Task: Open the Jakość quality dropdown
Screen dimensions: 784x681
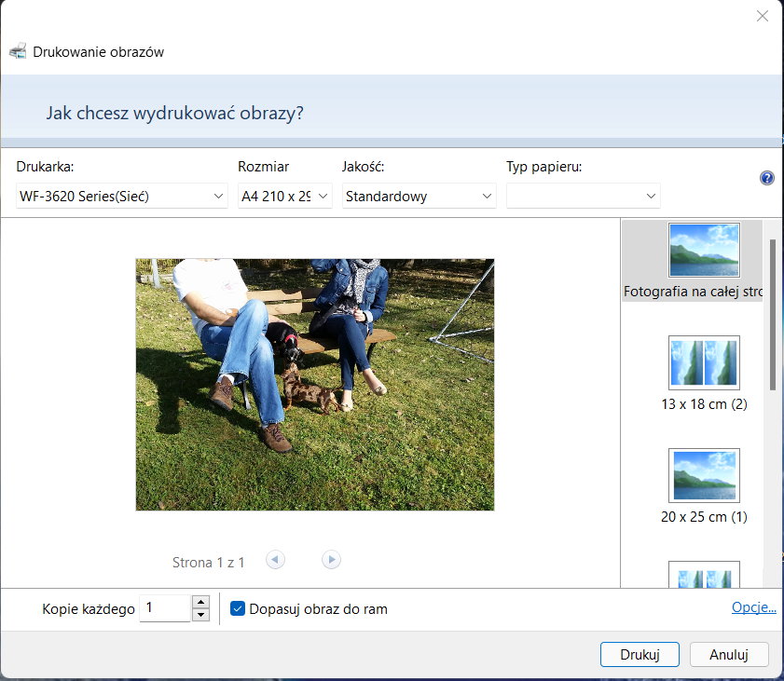Action: [419, 197]
